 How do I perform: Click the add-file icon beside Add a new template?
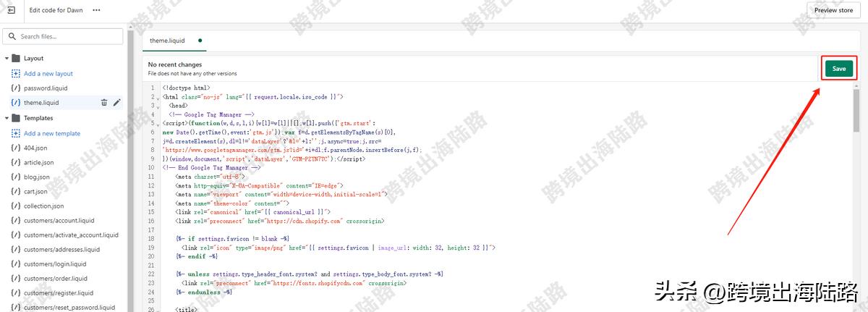click(16, 133)
